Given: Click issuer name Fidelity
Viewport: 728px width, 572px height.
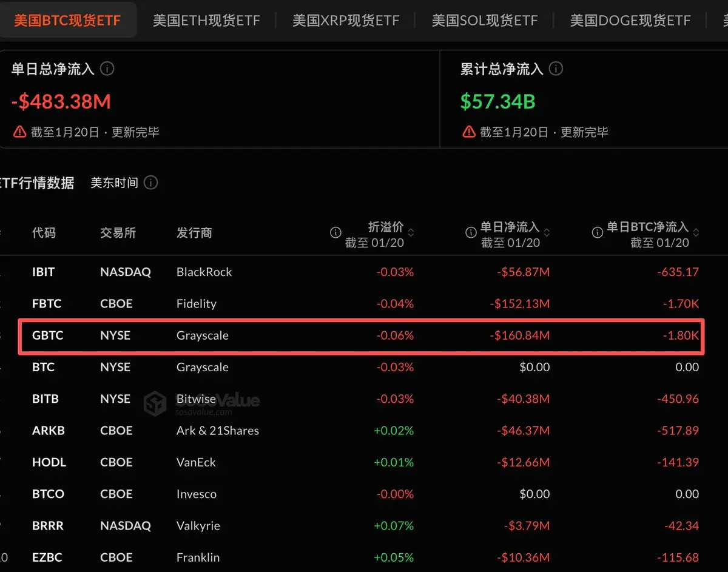Looking at the screenshot, I should (197, 303).
